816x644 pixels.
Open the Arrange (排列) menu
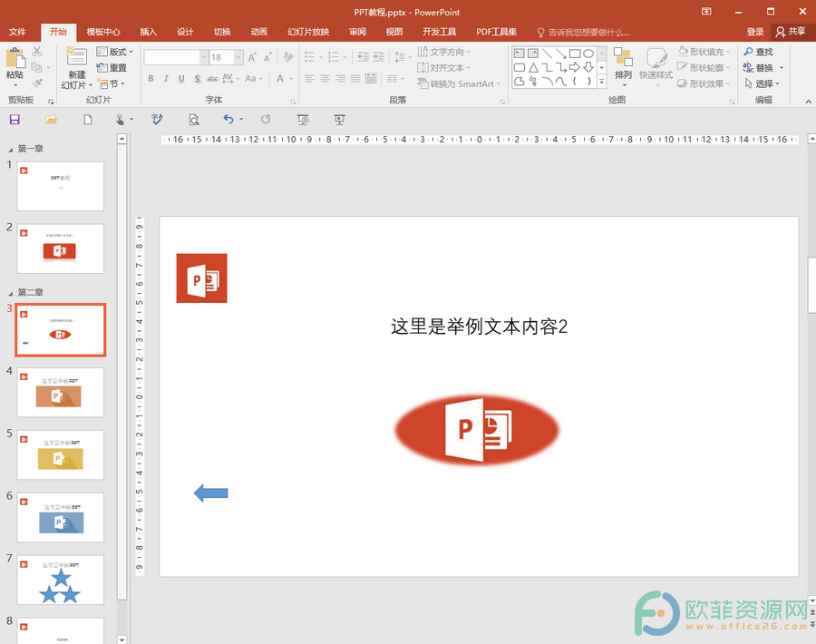pyautogui.click(x=623, y=65)
